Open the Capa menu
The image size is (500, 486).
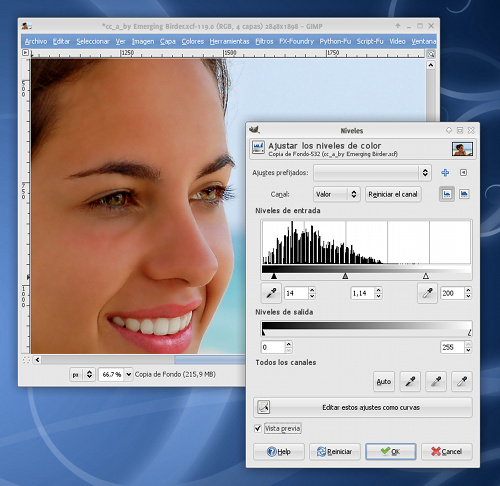coord(168,41)
